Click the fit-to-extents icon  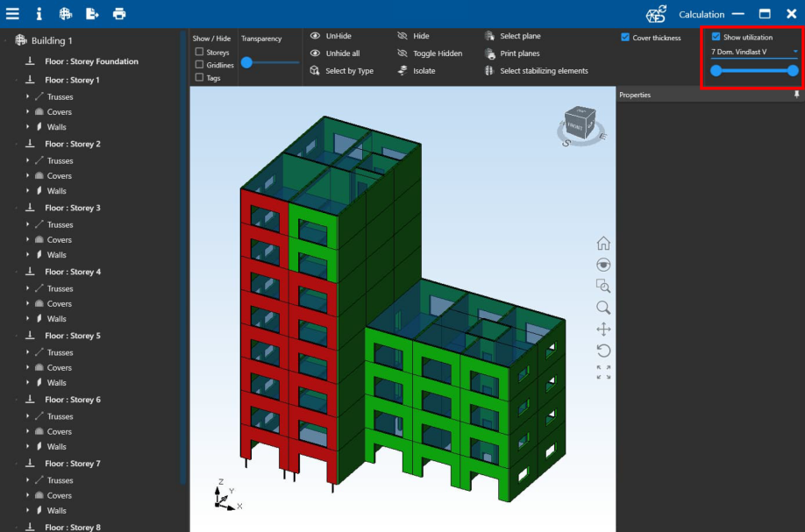pyautogui.click(x=603, y=372)
